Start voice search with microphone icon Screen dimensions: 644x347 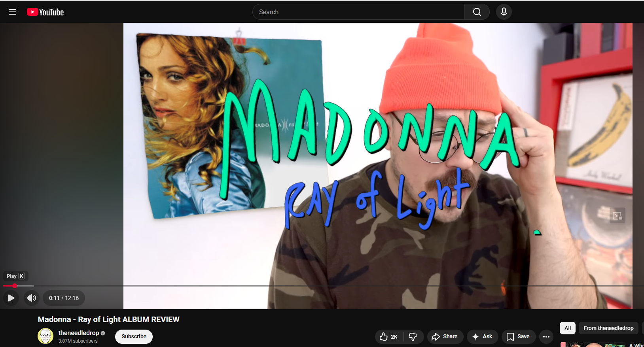coord(504,12)
